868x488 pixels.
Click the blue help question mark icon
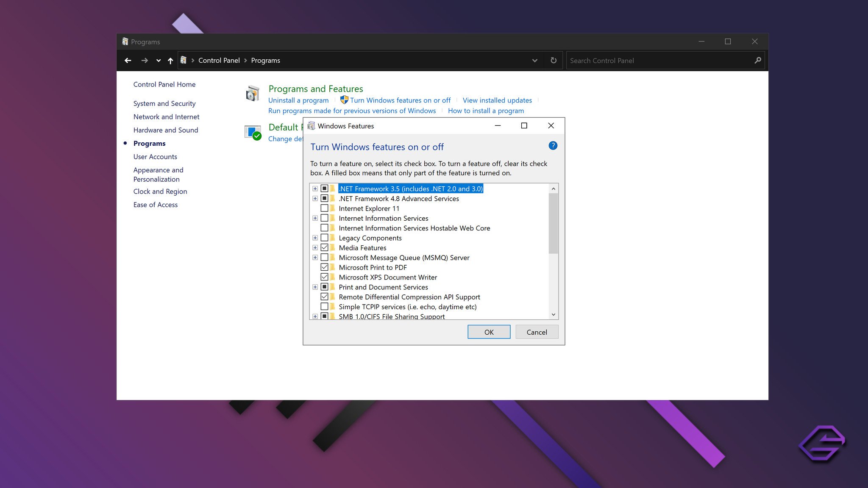coord(553,146)
